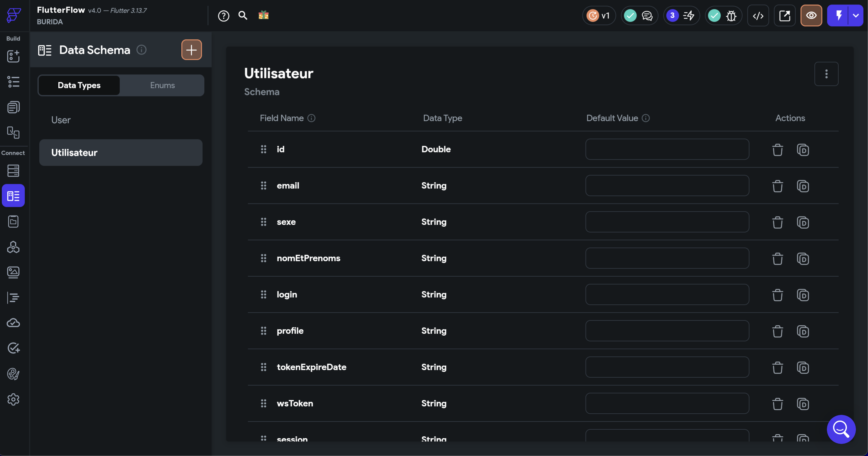Select the Utilisateur data type
The width and height of the screenshot is (868, 456).
[x=121, y=153]
